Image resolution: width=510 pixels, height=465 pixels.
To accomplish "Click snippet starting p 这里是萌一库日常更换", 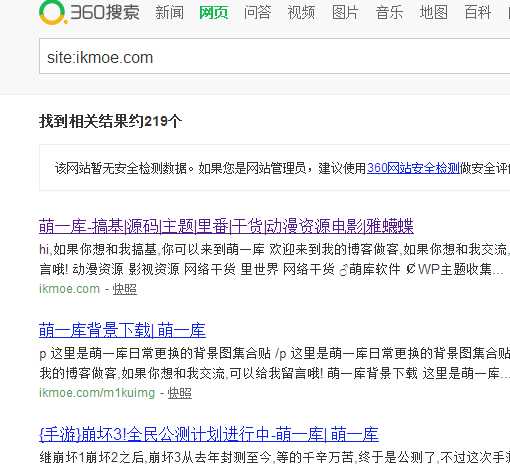I will (x=274, y=363).
